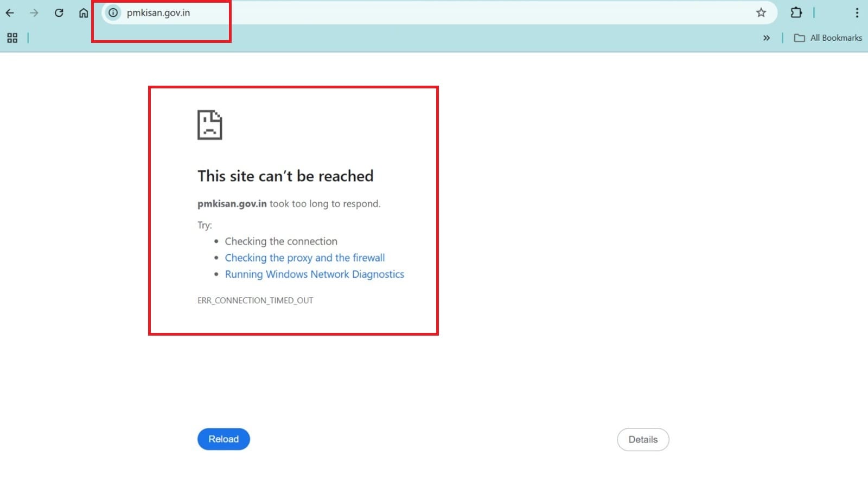Refresh the page with the toolbar reload icon
The image size is (868, 488).
(59, 12)
